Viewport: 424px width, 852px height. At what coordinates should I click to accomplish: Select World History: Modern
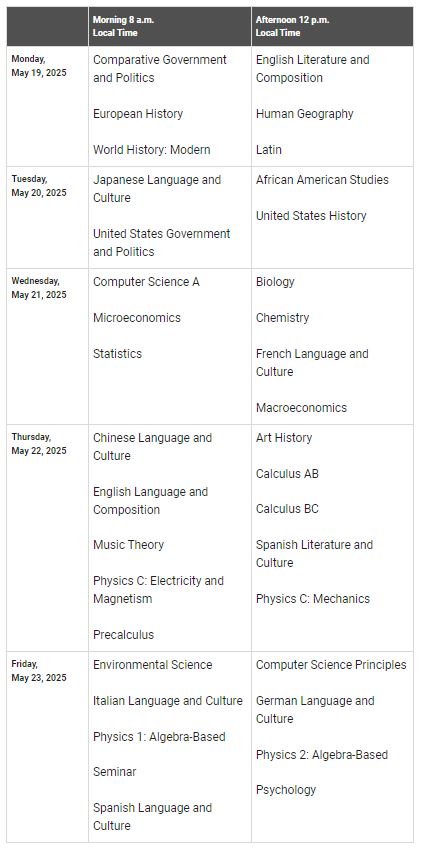pyautogui.click(x=152, y=149)
